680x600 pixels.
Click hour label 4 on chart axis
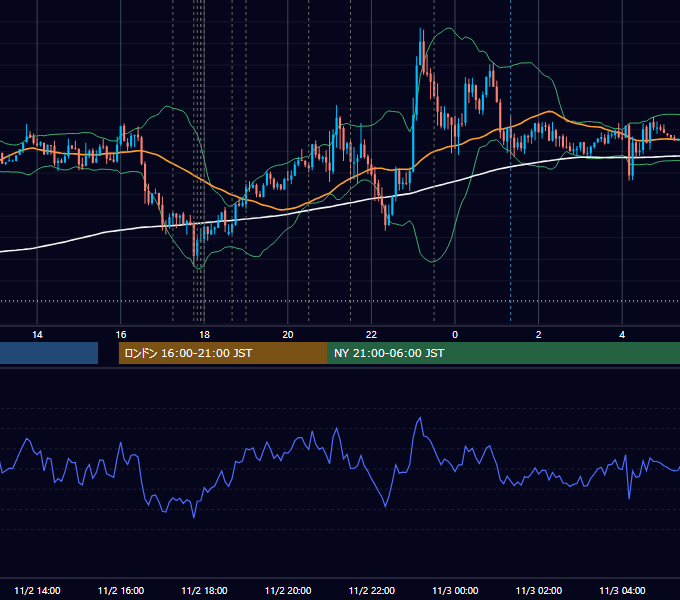pyautogui.click(x=622, y=335)
